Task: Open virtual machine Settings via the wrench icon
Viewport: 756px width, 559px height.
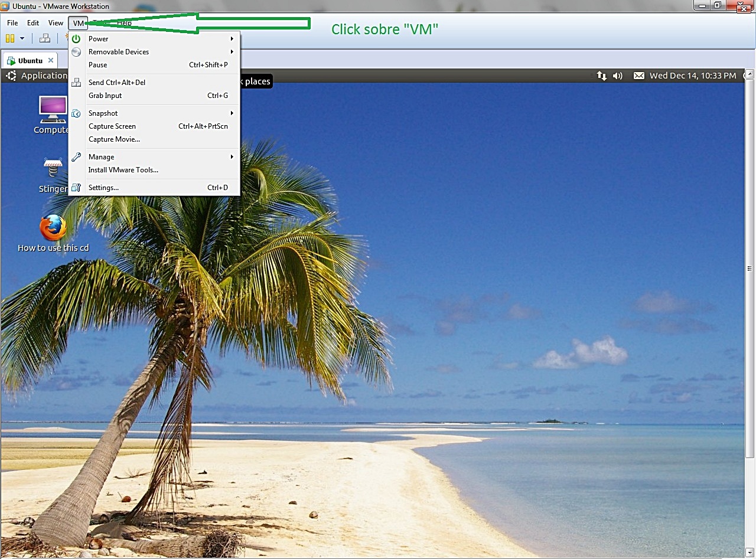Action: coord(76,187)
